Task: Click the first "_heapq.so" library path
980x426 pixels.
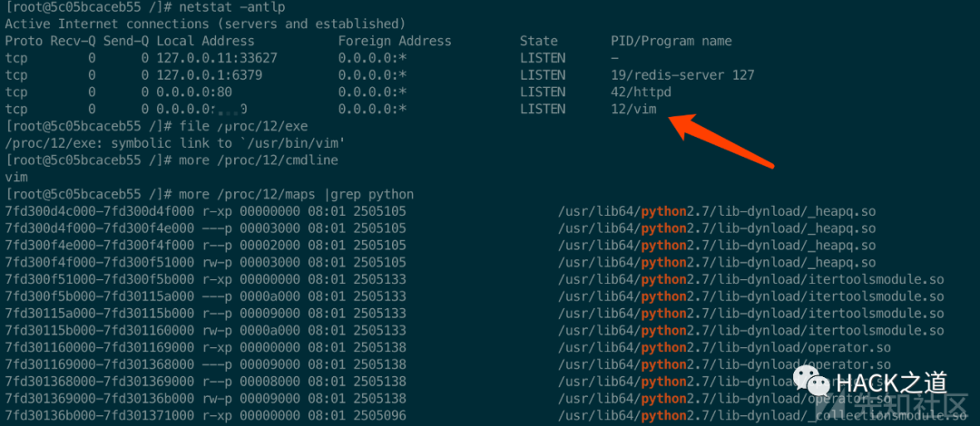Action: point(717,211)
